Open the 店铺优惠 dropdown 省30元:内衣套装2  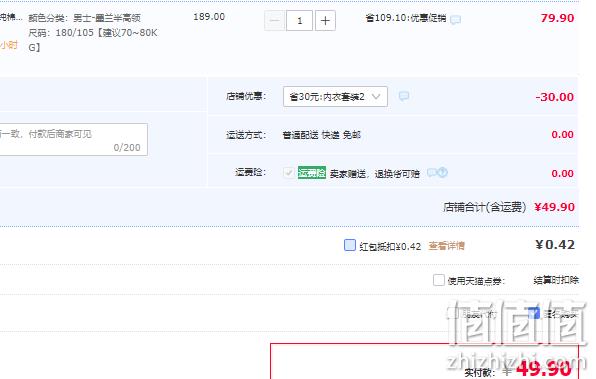coord(335,97)
